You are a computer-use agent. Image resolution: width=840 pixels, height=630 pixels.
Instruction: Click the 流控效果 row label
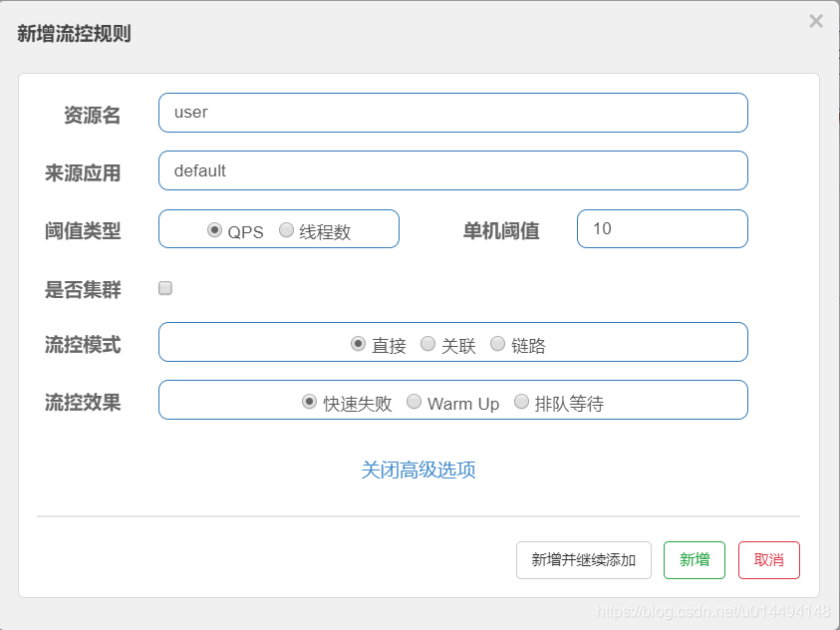84,399
